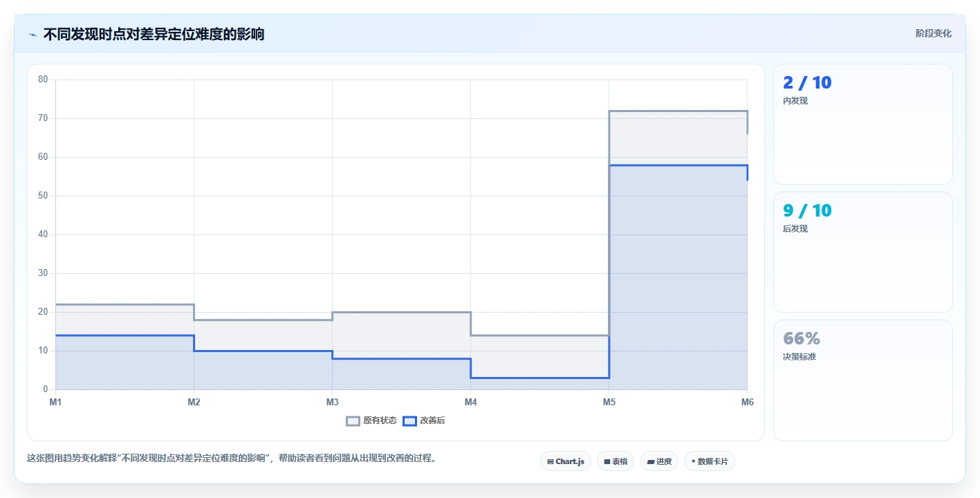
Task: Click the 10 y-axis value
Action: (43, 351)
